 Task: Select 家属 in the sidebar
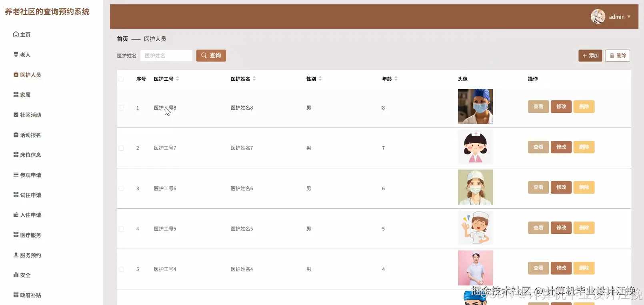(25, 95)
